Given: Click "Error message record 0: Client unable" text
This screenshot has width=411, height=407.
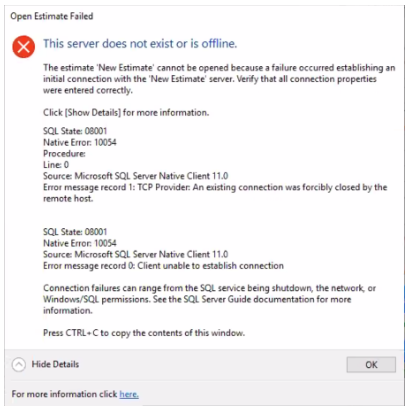Looking at the screenshot, I should (x=163, y=266).
